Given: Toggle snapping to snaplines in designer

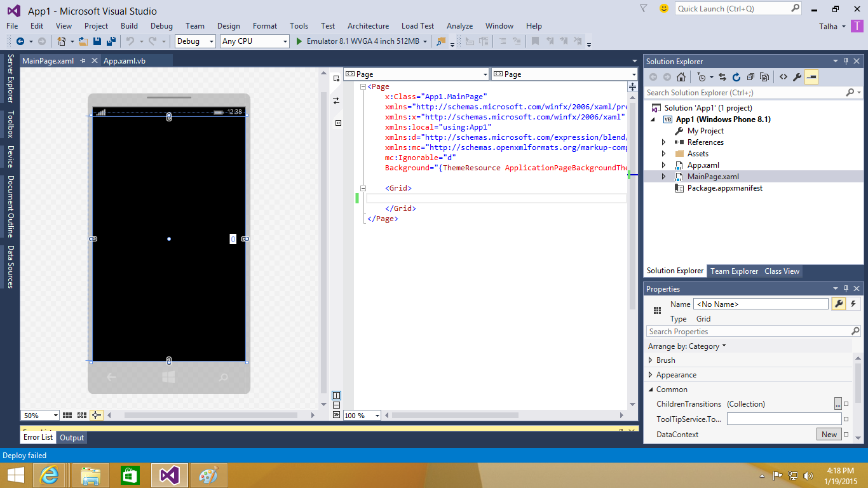Looking at the screenshot, I should click(96, 415).
